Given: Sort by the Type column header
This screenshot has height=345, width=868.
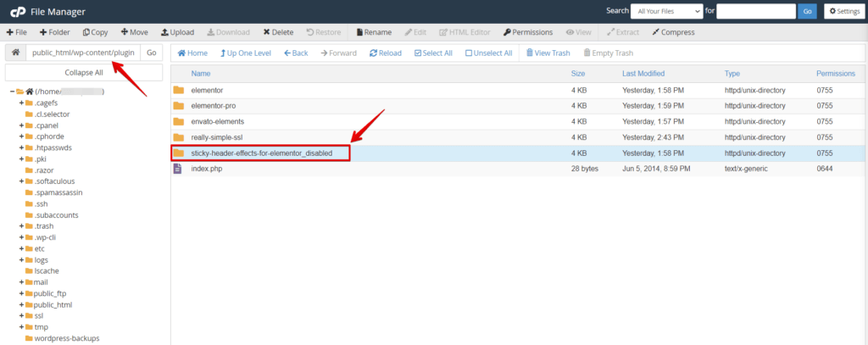Looking at the screenshot, I should [732, 74].
